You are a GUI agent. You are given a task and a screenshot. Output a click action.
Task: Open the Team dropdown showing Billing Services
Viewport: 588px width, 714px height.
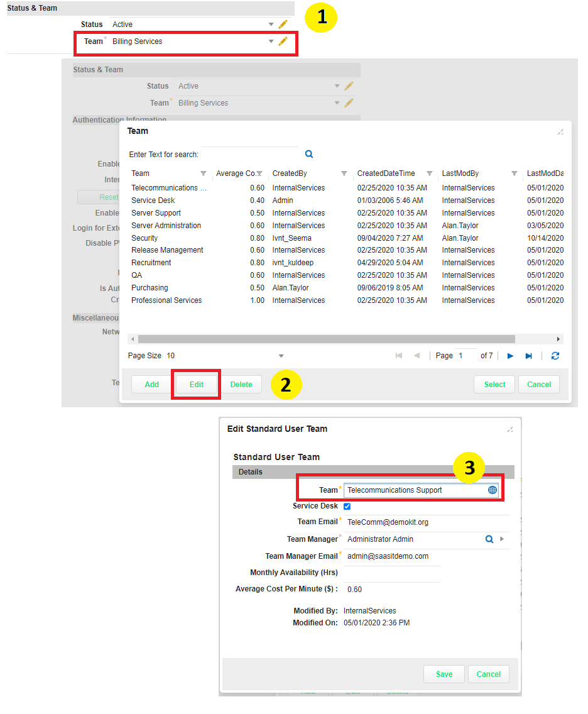[x=271, y=41]
